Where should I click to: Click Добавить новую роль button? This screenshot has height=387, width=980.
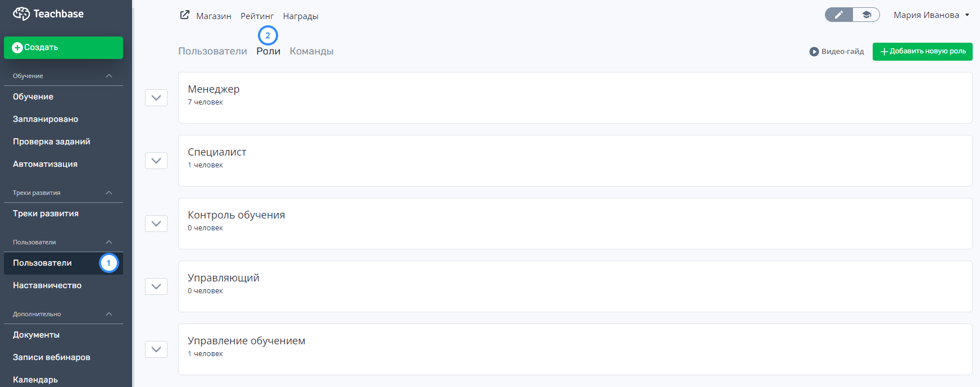point(922,52)
